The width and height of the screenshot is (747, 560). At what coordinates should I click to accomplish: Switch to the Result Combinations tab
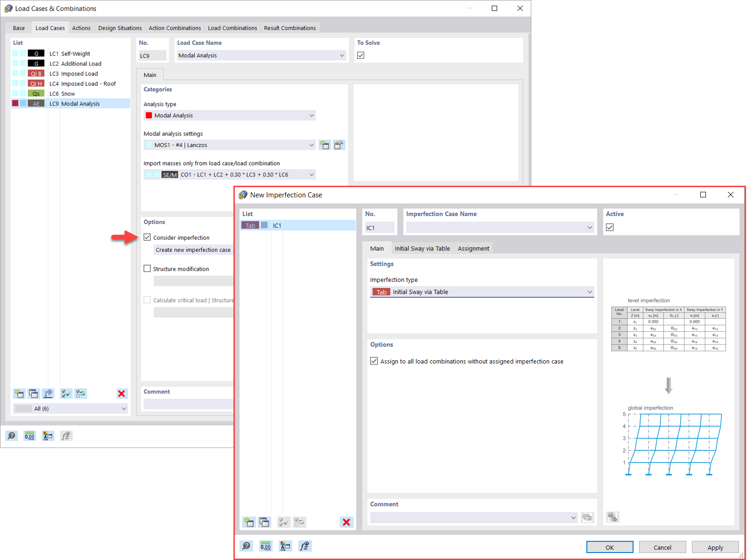290,28
